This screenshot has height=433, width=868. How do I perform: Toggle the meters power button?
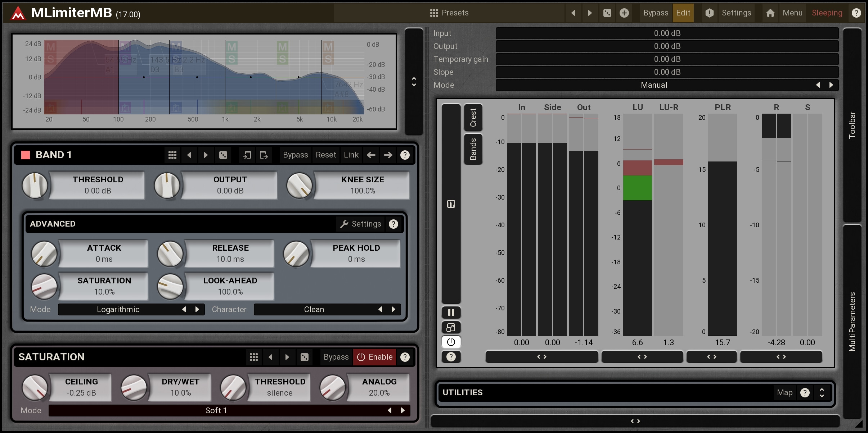[x=451, y=342]
